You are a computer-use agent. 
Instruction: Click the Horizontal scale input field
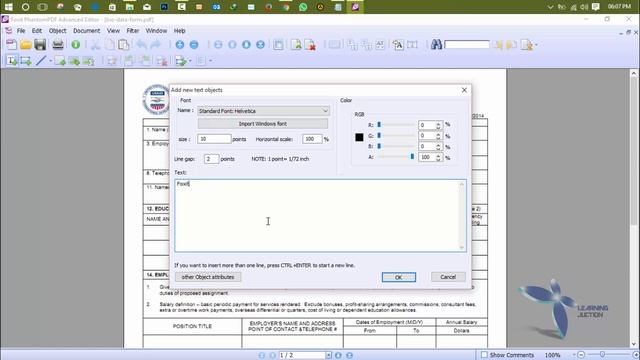point(312,139)
